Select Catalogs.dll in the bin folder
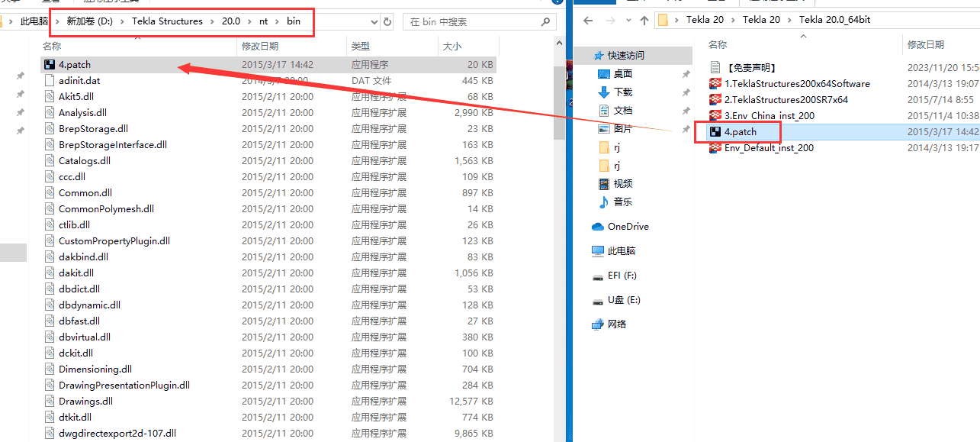This screenshot has height=442, width=980. [85, 160]
